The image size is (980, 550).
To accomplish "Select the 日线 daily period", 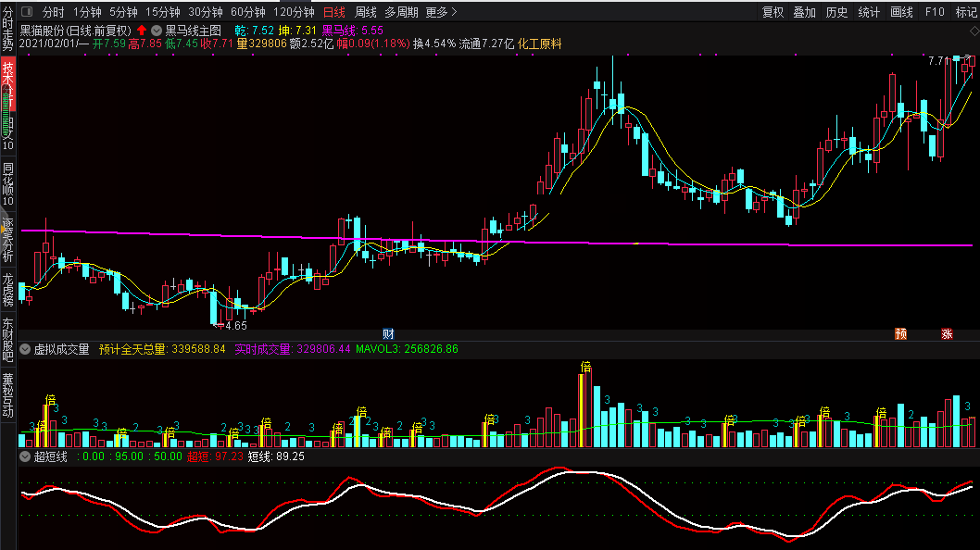I will point(333,12).
